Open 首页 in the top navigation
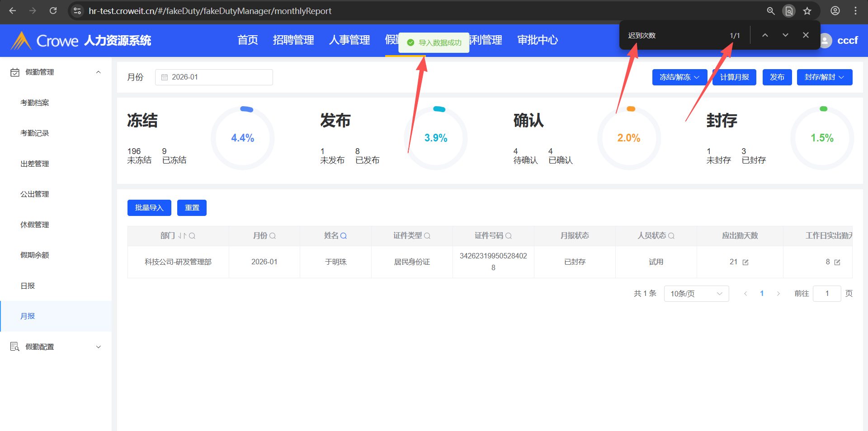 248,40
